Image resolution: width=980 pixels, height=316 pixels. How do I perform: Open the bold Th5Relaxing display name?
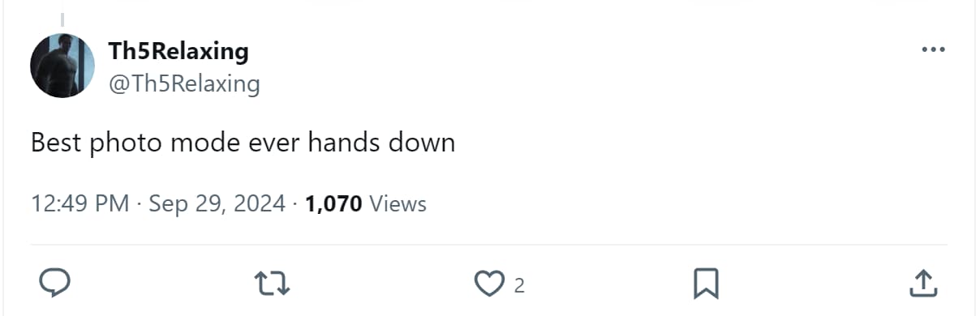[x=178, y=51]
